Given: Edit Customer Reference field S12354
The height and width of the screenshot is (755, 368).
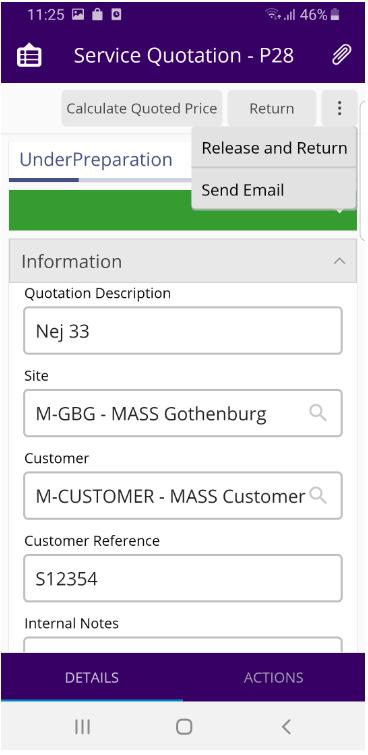Looking at the screenshot, I should click(x=183, y=578).
